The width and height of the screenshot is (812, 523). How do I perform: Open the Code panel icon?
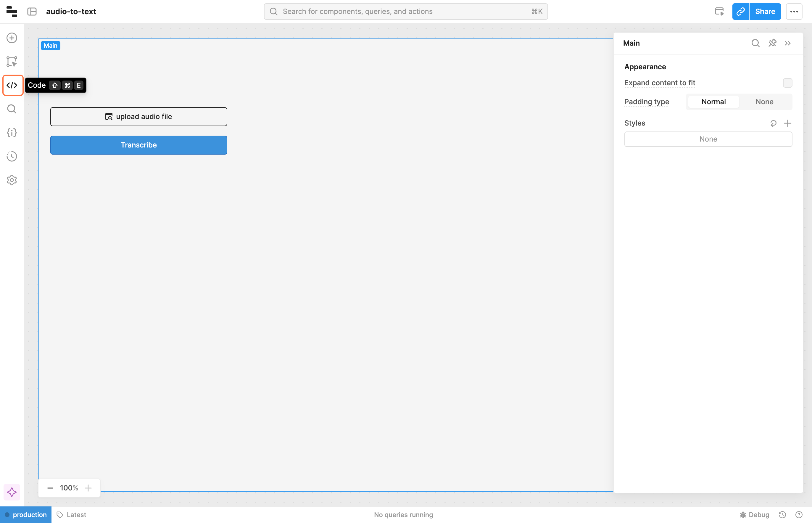coord(12,85)
